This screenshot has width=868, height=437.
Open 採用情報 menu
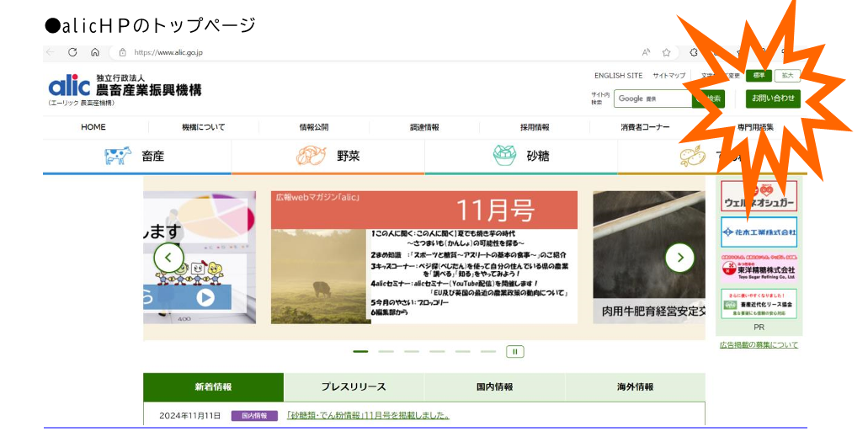click(535, 127)
